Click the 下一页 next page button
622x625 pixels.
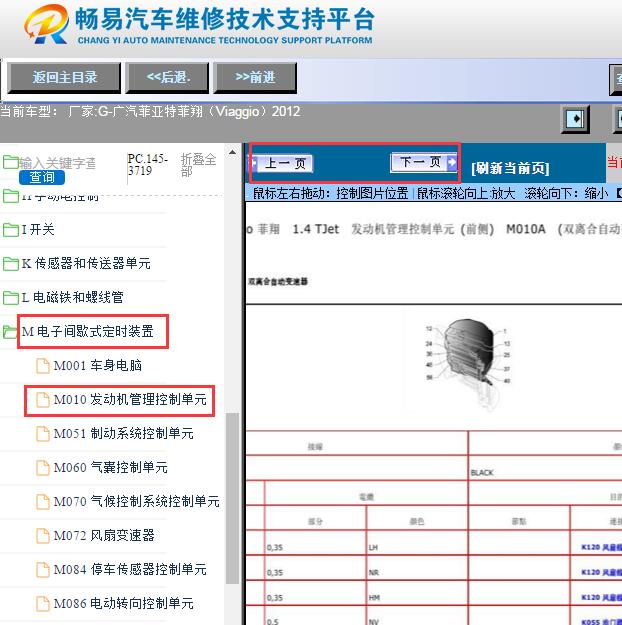coord(424,162)
